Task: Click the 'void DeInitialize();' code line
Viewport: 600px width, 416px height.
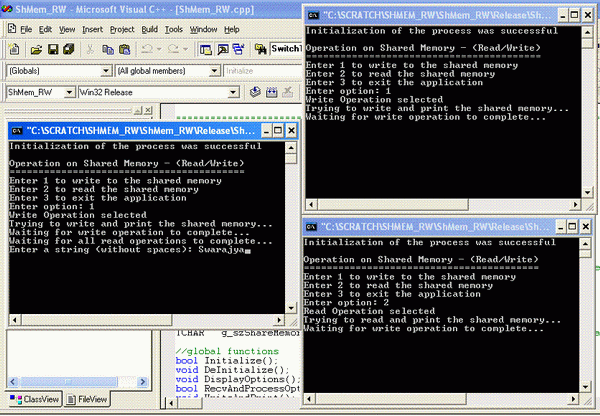Action: (x=232, y=370)
